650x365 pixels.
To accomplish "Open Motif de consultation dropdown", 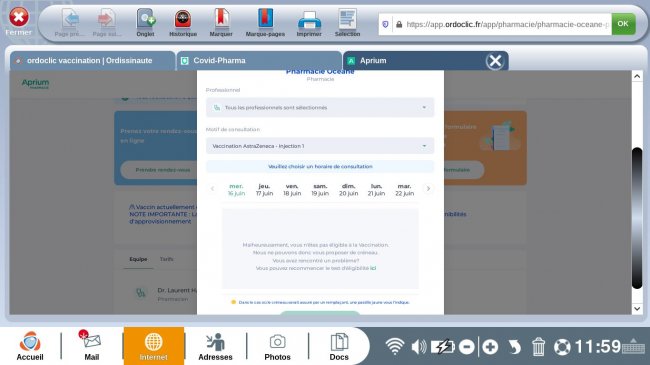I will [x=320, y=146].
